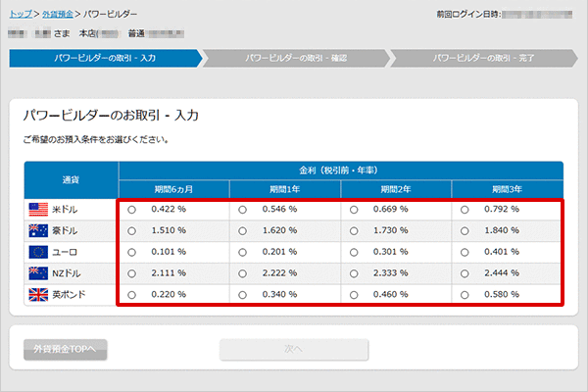Image resolution: width=588 pixels, height=392 pixels.
Task: Click the New Zealand flag icon for NZドル
Action: (38, 273)
